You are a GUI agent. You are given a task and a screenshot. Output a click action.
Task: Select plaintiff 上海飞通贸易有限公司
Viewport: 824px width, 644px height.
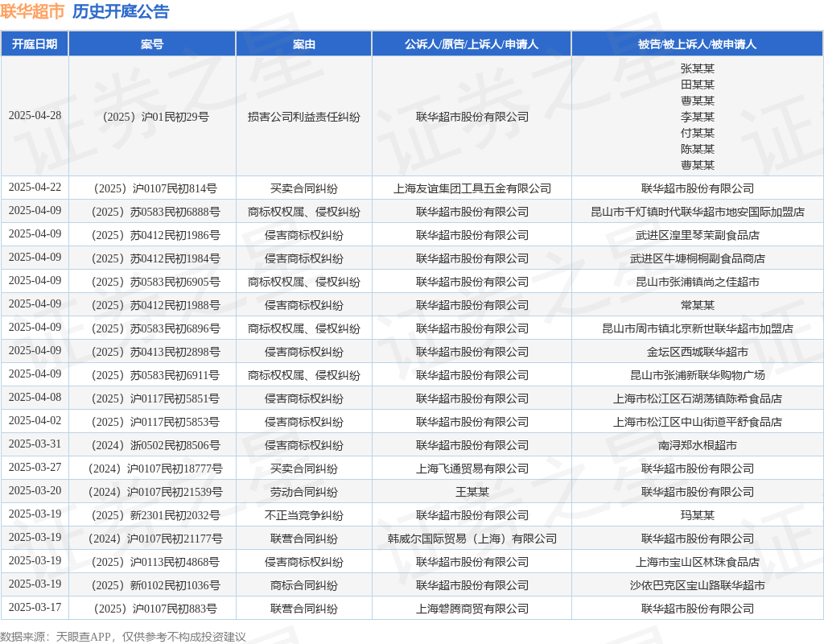pyautogui.click(x=472, y=469)
